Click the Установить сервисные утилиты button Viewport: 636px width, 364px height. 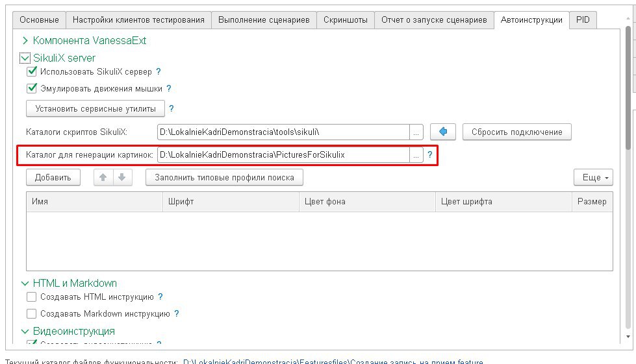95,108
